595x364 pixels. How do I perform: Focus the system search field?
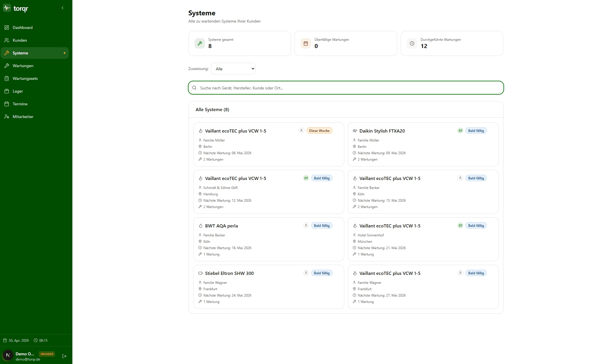tap(346, 88)
